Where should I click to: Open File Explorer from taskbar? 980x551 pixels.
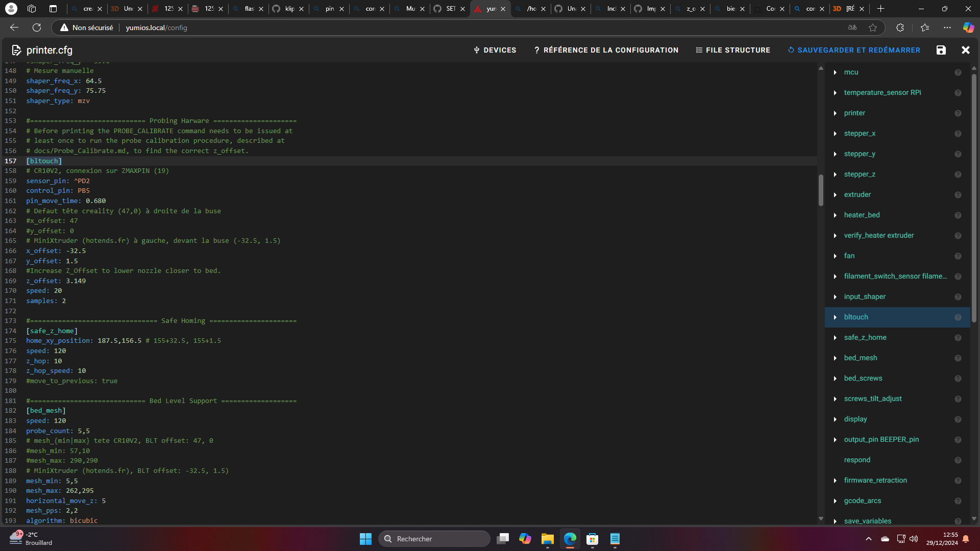(547, 539)
